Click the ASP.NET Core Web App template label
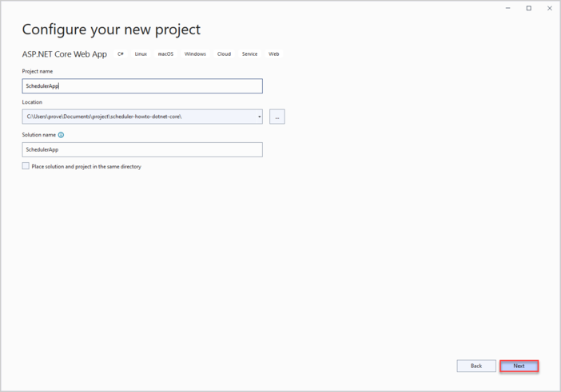 pyautogui.click(x=64, y=54)
